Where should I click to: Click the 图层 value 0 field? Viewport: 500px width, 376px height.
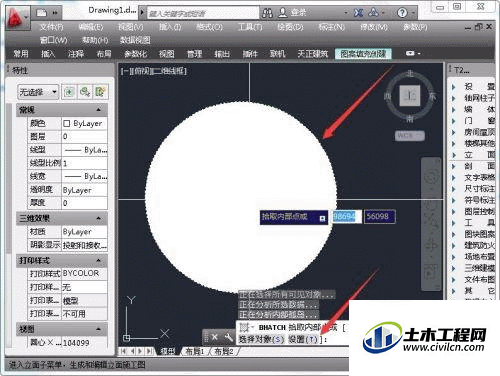[85, 136]
